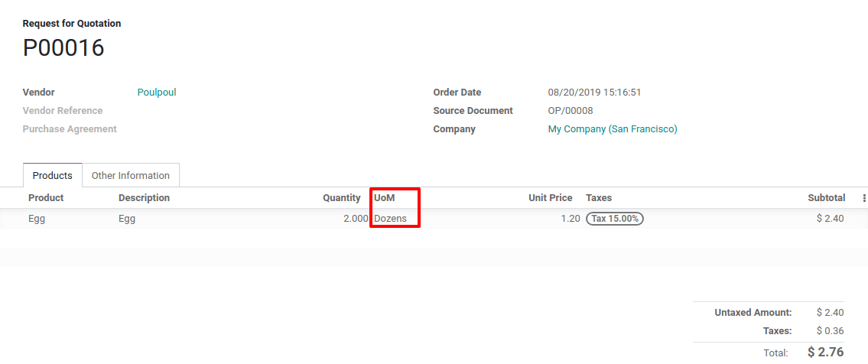This screenshot has height=364, width=868.
Task: Sort by the Subtotal column header
Action: point(827,197)
